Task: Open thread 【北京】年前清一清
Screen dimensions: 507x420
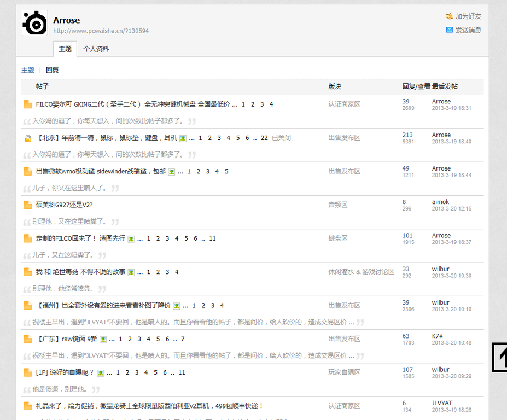Action: tap(107, 138)
